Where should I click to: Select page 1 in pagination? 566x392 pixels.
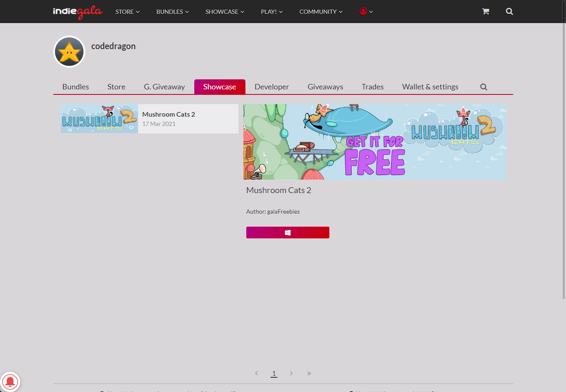tap(274, 373)
